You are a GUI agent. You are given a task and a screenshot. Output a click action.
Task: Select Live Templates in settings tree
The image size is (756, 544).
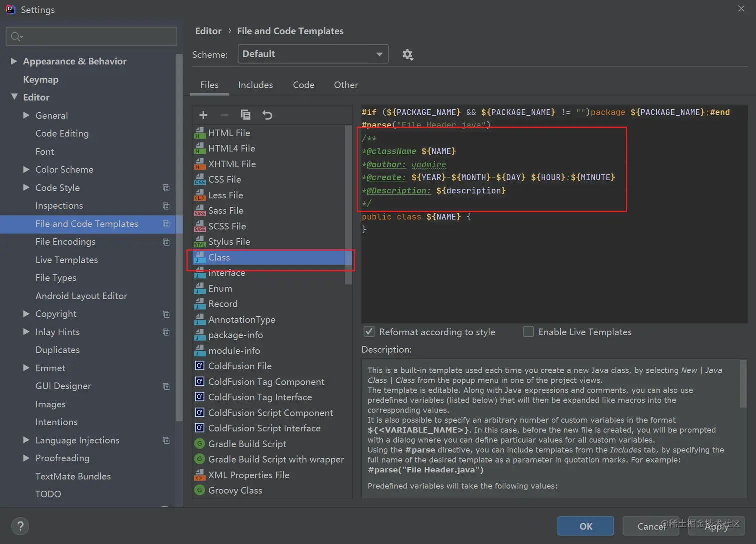click(67, 260)
